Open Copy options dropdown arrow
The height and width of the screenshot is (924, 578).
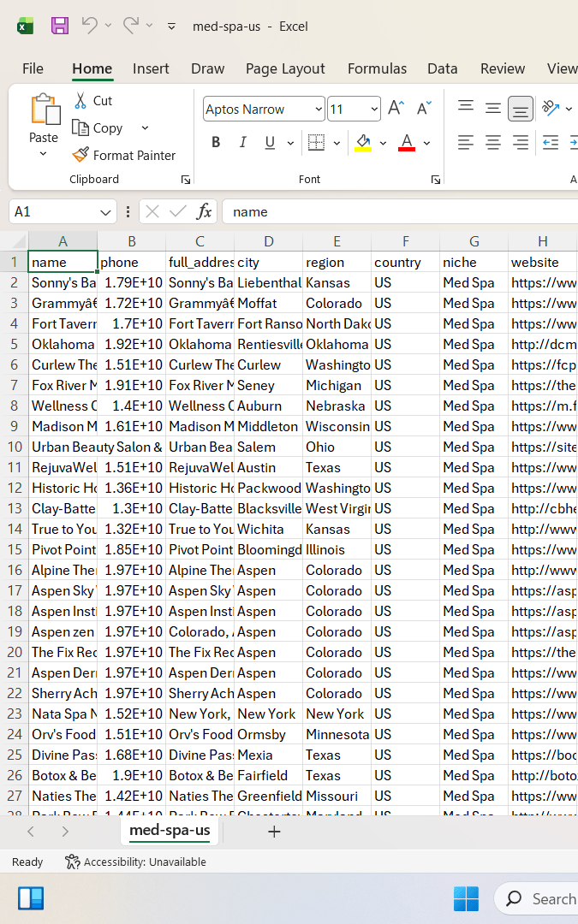pyautogui.click(x=145, y=127)
